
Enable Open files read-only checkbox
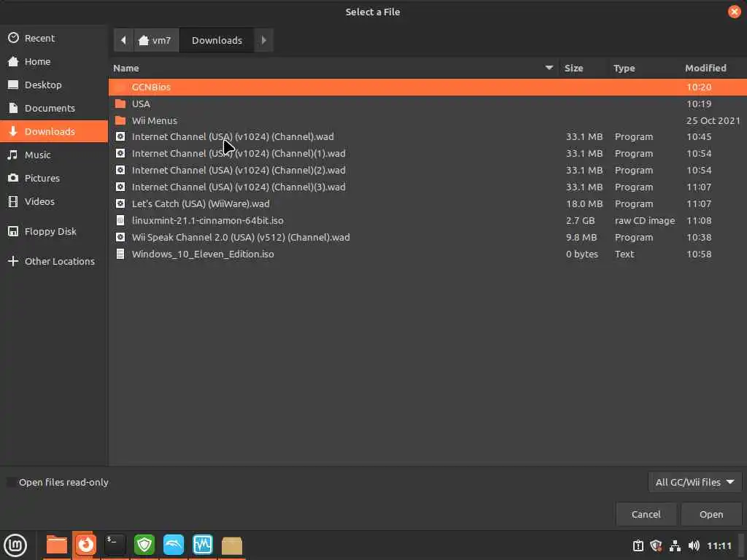(x=11, y=483)
